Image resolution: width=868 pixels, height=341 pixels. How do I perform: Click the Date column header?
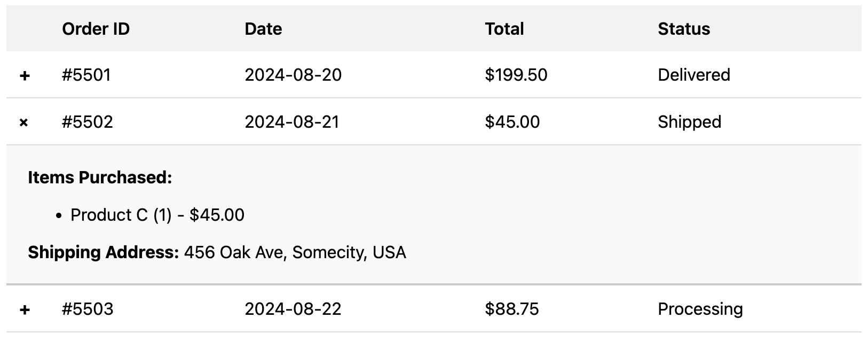(x=263, y=29)
